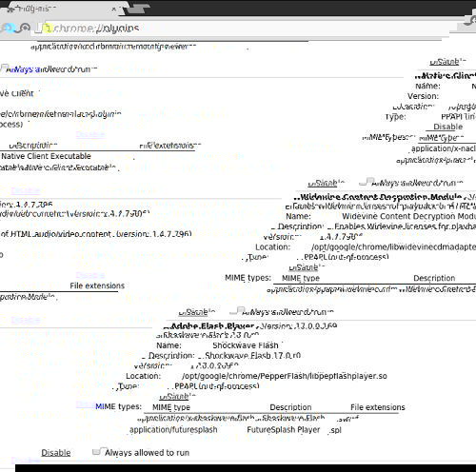Click 'Version:' label in Native Client details
This screenshot has height=472, width=476.
click(x=423, y=96)
